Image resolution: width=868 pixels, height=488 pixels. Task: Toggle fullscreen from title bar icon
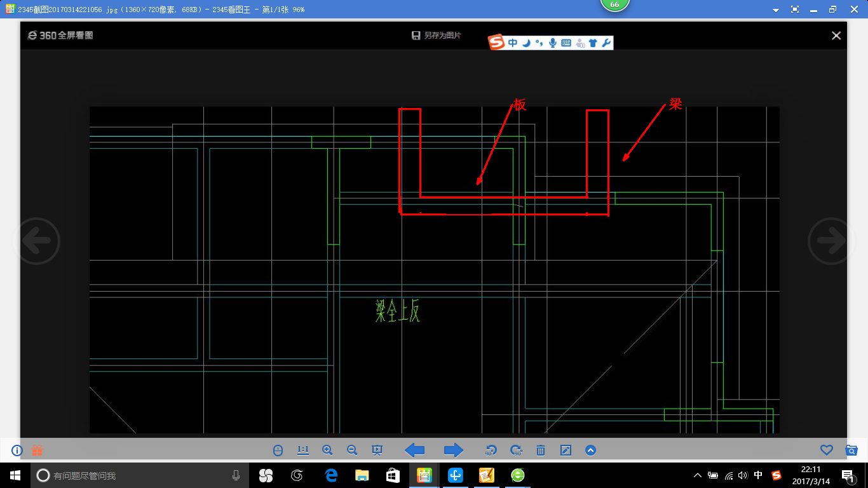click(795, 10)
